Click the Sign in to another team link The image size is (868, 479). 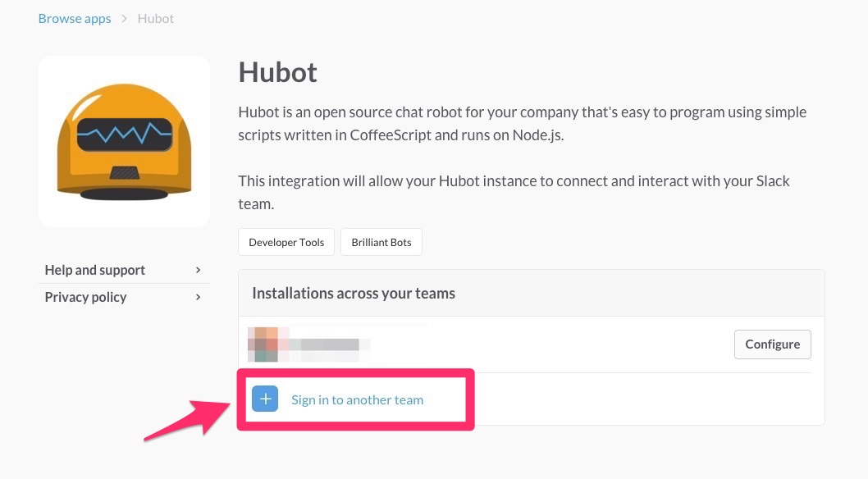(357, 400)
